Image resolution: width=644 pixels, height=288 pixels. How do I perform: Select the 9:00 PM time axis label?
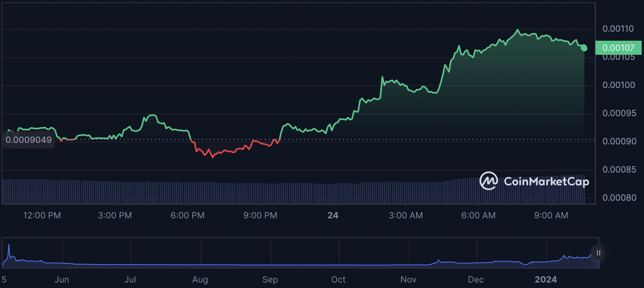[260, 215]
